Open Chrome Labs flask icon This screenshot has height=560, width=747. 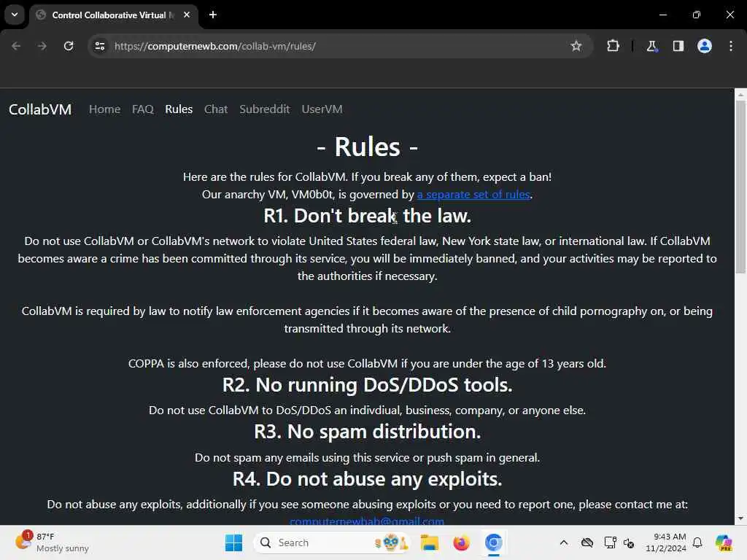[651, 46]
